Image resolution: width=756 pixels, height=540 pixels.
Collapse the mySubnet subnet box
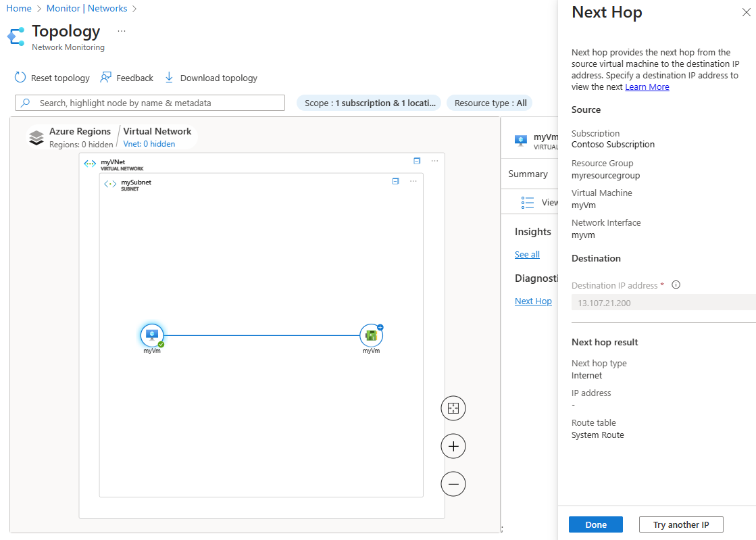(396, 181)
